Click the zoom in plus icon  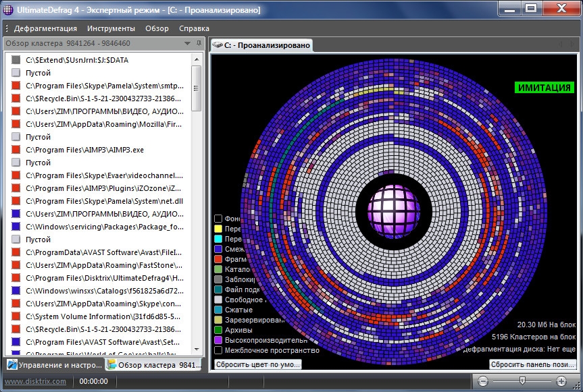point(560,381)
